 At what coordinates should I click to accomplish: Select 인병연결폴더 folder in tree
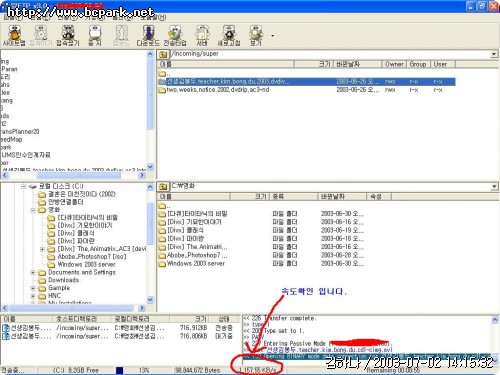tap(66, 202)
